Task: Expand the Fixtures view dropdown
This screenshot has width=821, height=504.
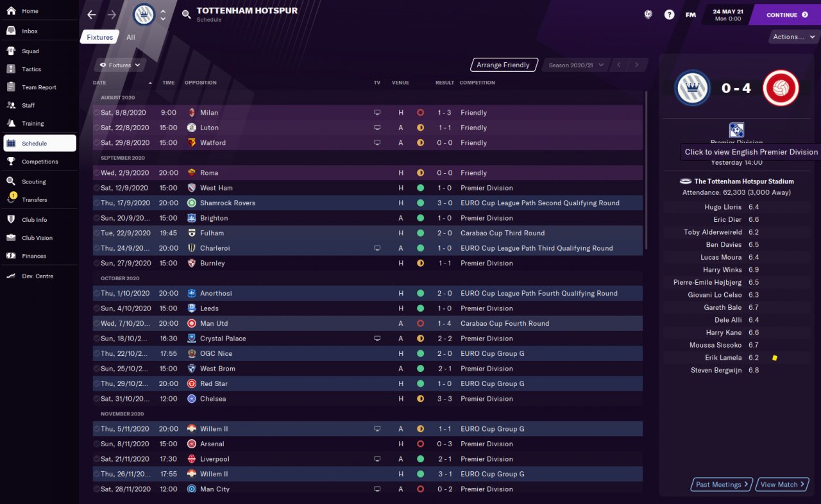Action: point(120,65)
